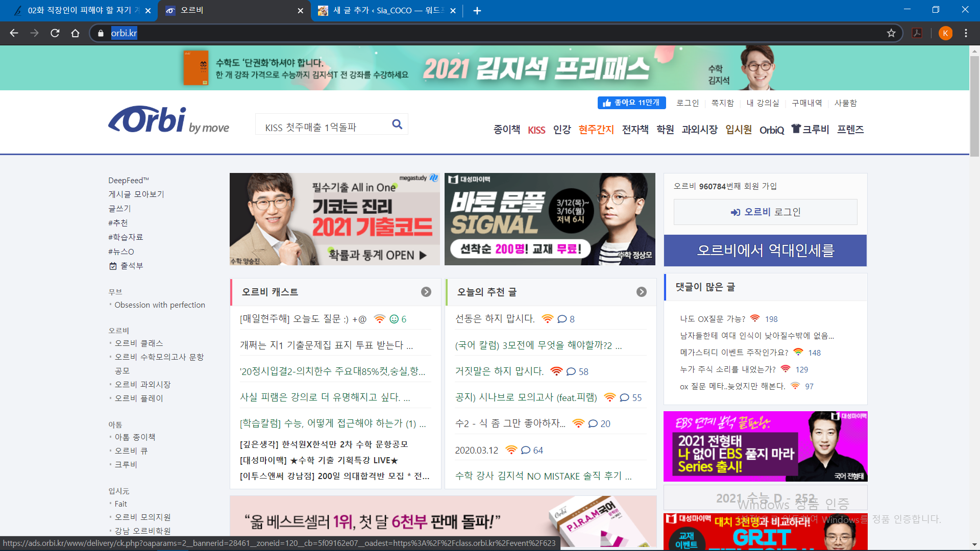Open 내 강의실 link

tap(763, 103)
